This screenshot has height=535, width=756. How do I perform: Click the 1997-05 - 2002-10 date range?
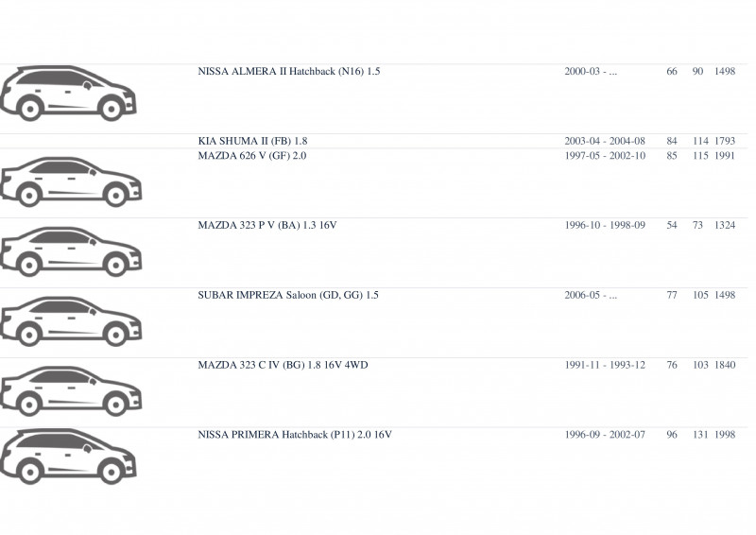605,155
